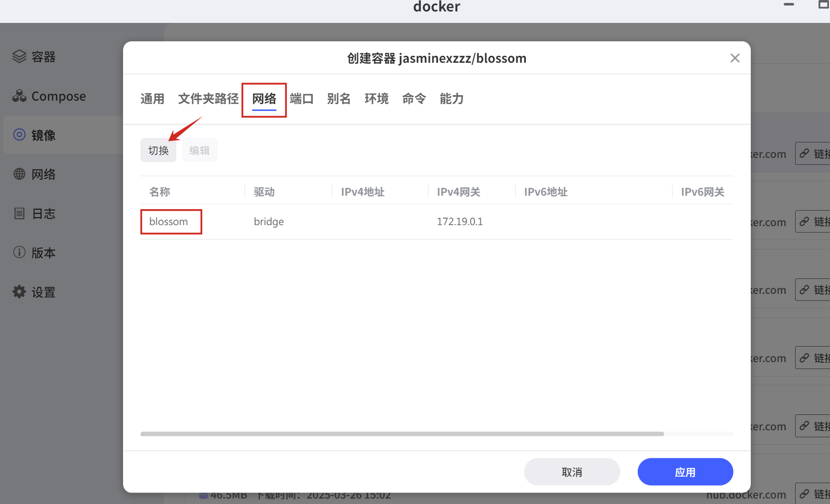
Task: Click the IPv4网关 column header
Action: 458,192
